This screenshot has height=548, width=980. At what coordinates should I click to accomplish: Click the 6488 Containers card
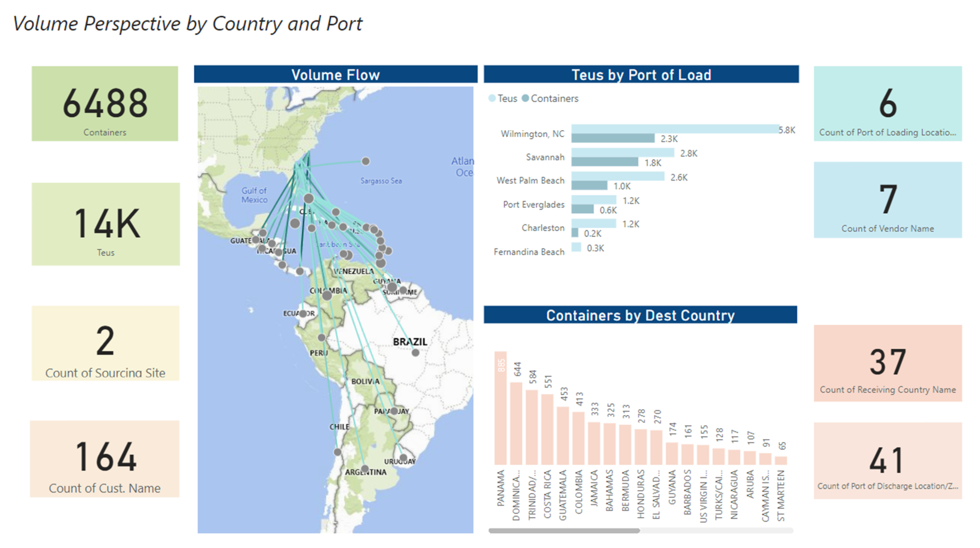click(x=105, y=104)
